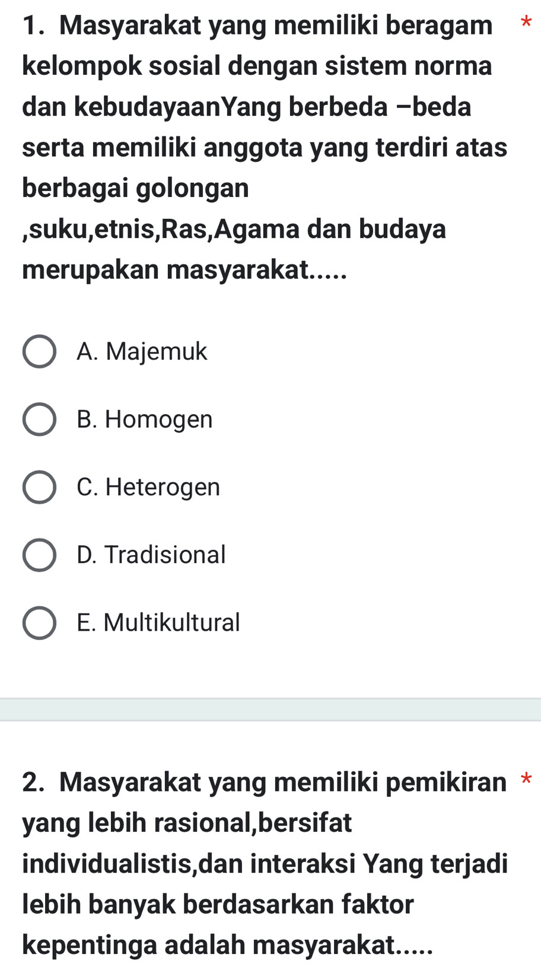Click the "B. Homogen" answer label text

pos(144,419)
